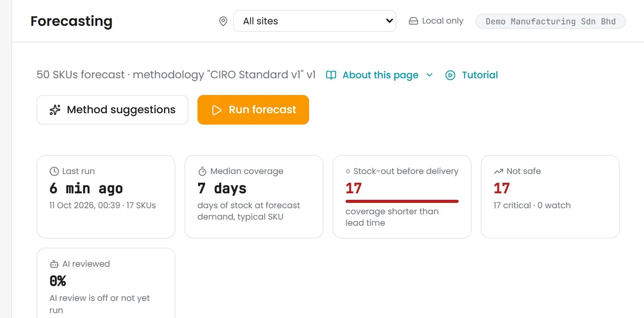
Task: Click the location pin icon beside site selector
Action: click(223, 21)
